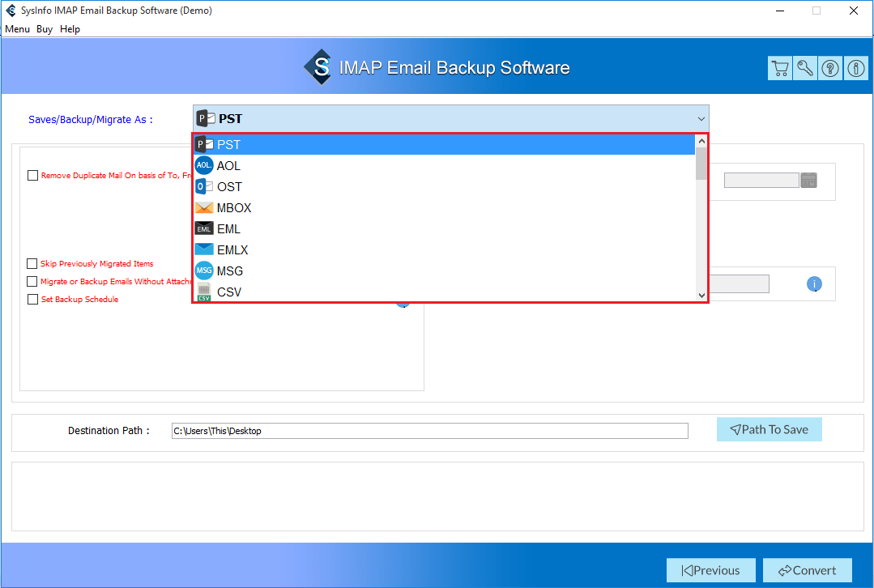Click the EML black icon
Screen dimensions: 874x588
click(204, 228)
